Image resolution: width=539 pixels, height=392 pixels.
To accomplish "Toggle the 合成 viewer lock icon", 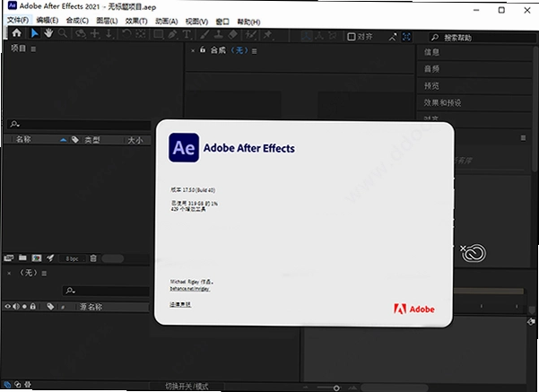I will pyautogui.click(x=203, y=50).
